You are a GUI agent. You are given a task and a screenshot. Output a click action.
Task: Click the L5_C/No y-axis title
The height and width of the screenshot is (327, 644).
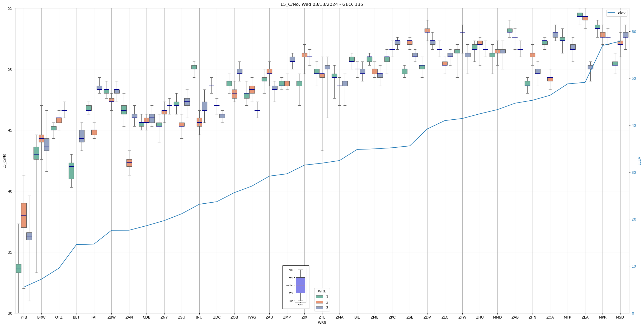click(x=4, y=161)
